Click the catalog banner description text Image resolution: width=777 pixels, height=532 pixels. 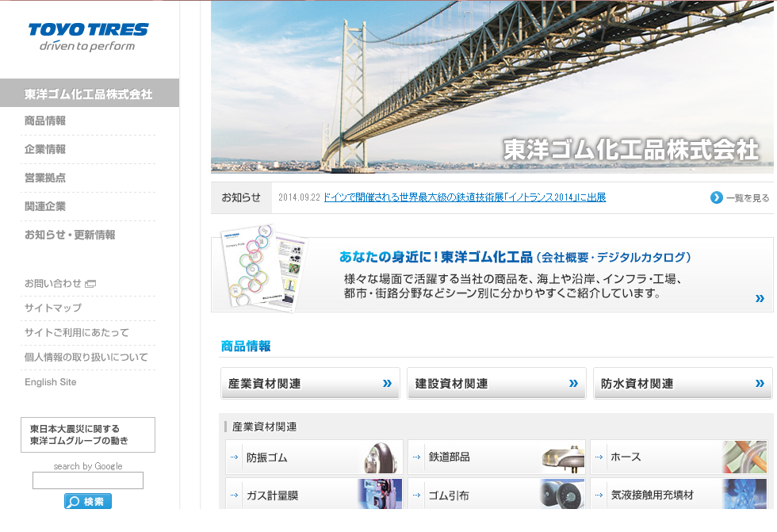(x=513, y=286)
